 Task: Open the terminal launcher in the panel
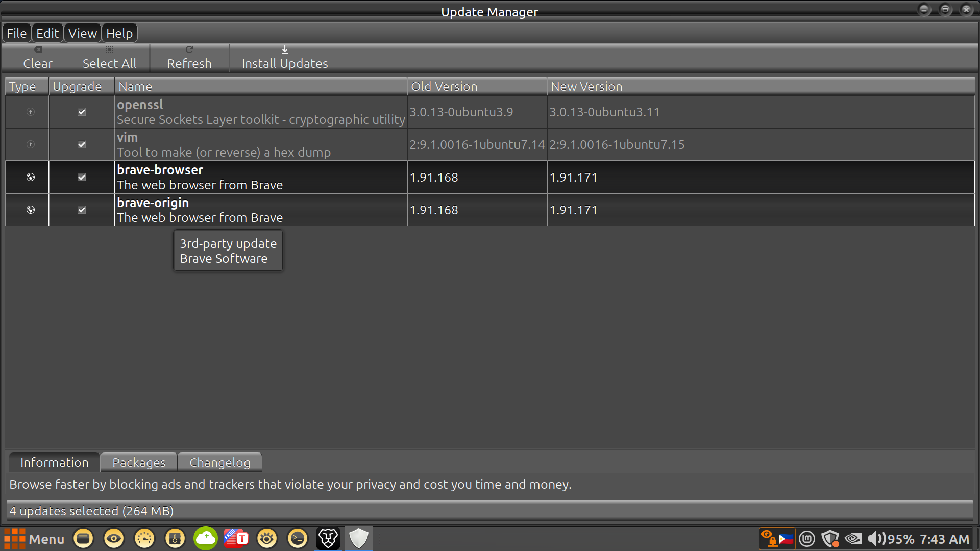(298, 538)
